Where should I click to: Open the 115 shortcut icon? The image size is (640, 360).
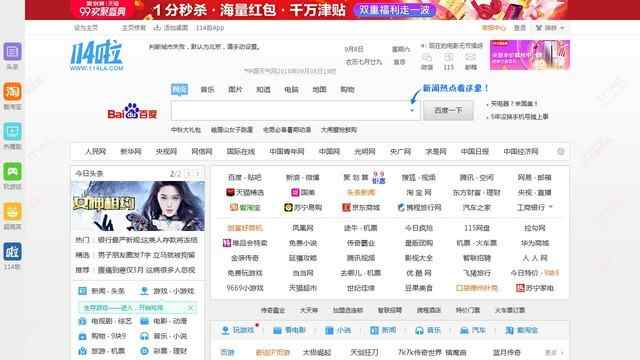point(449,58)
